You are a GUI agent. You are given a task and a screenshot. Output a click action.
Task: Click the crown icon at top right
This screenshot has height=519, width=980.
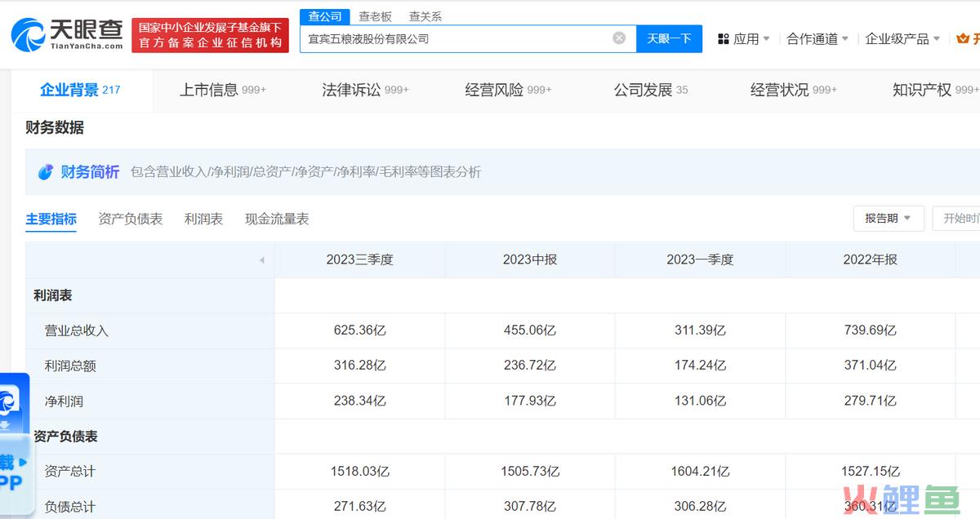pyautogui.click(x=962, y=38)
